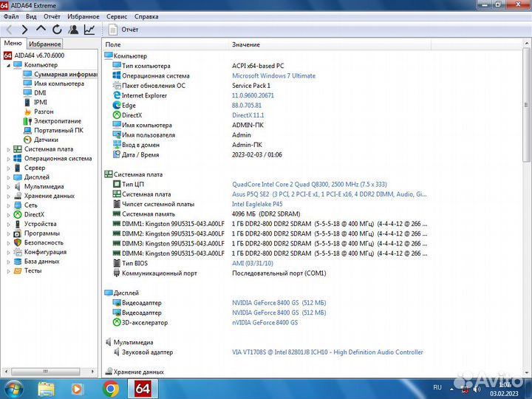Expand the Сеть tree node

point(8,205)
